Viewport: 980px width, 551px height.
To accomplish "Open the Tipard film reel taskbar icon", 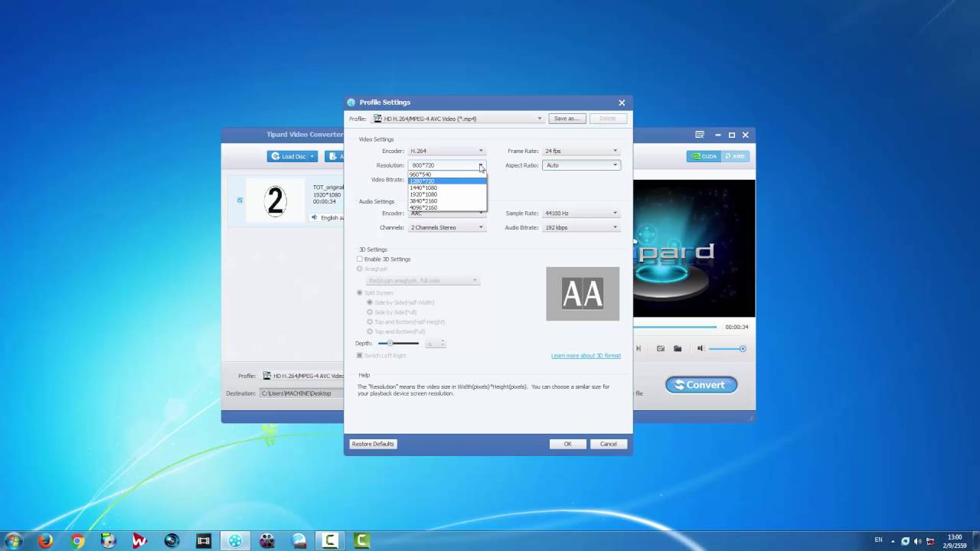I will (235, 541).
